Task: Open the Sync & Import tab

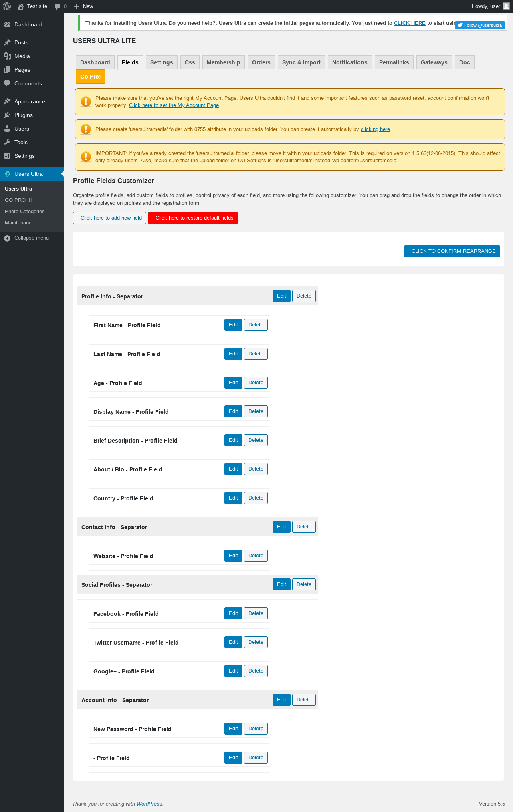Action: click(301, 62)
